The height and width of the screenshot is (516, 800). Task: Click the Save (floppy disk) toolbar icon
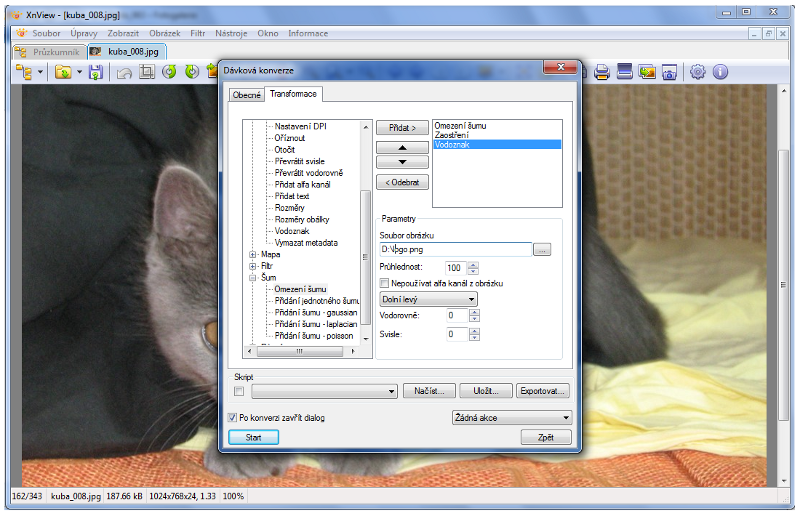coord(96,72)
